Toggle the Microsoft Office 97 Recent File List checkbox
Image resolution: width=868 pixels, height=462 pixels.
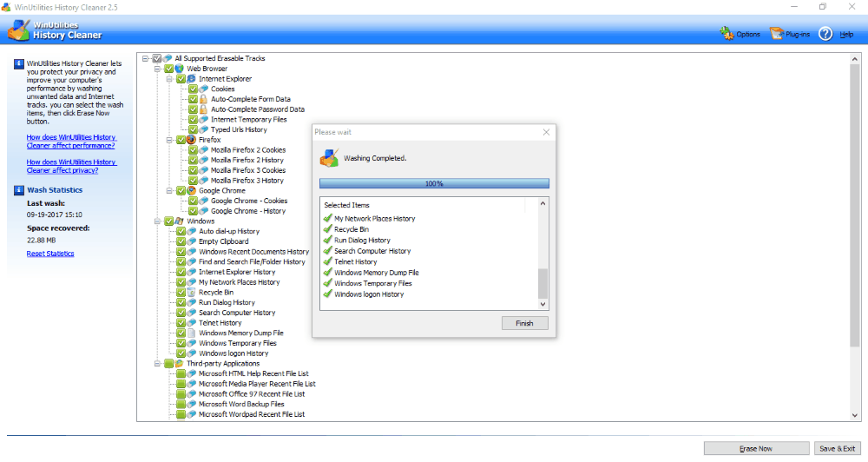[181, 394]
